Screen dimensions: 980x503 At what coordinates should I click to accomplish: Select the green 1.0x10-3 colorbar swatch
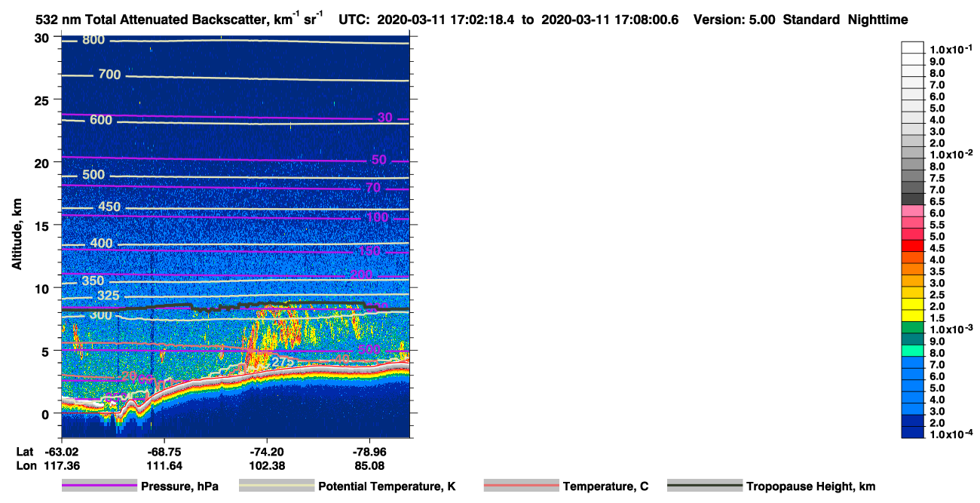(x=913, y=327)
